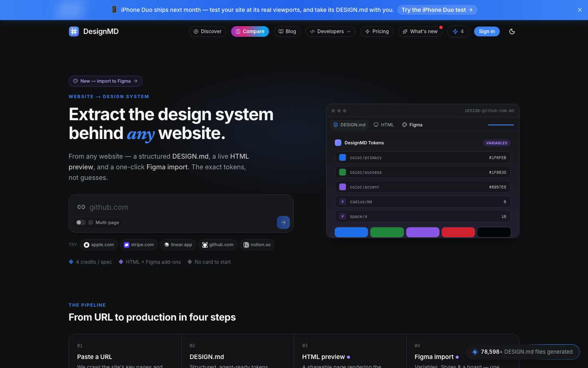The height and width of the screenshot is (368, 588).
Task: Click the DESIGN-github-com.md filename
Action: [489, 111]
